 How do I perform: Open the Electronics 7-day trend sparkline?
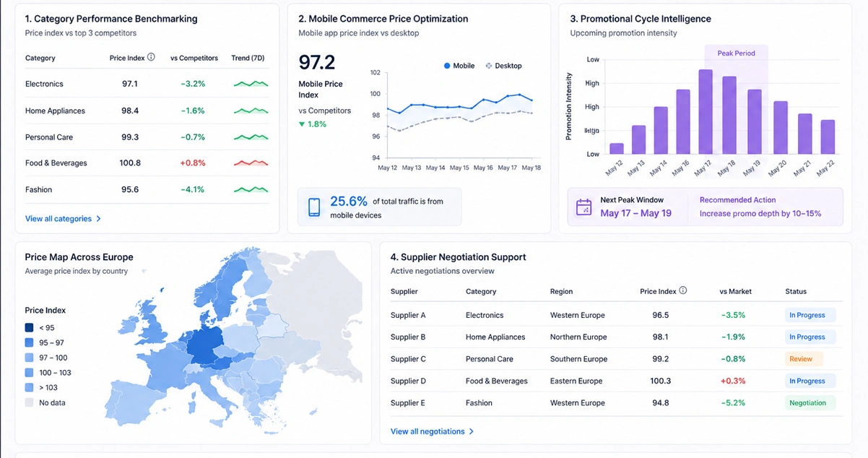click(251, 84)
